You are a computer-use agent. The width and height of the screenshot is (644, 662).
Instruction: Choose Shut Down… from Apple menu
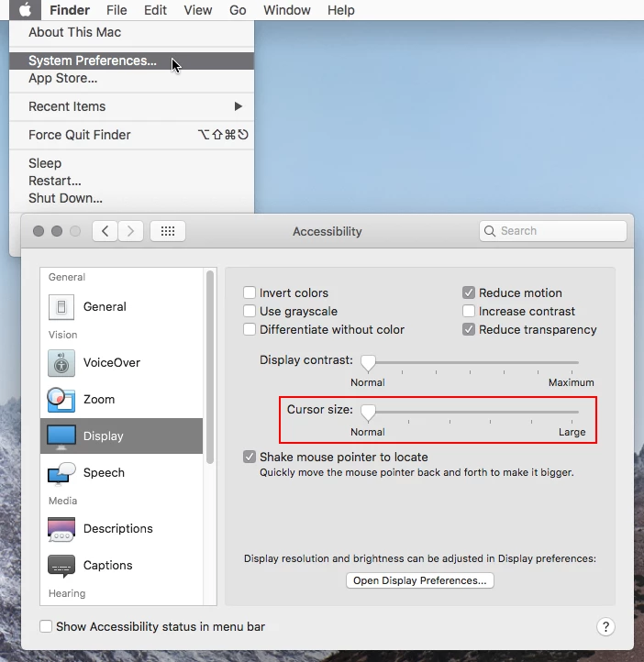(x=131, y=198)
